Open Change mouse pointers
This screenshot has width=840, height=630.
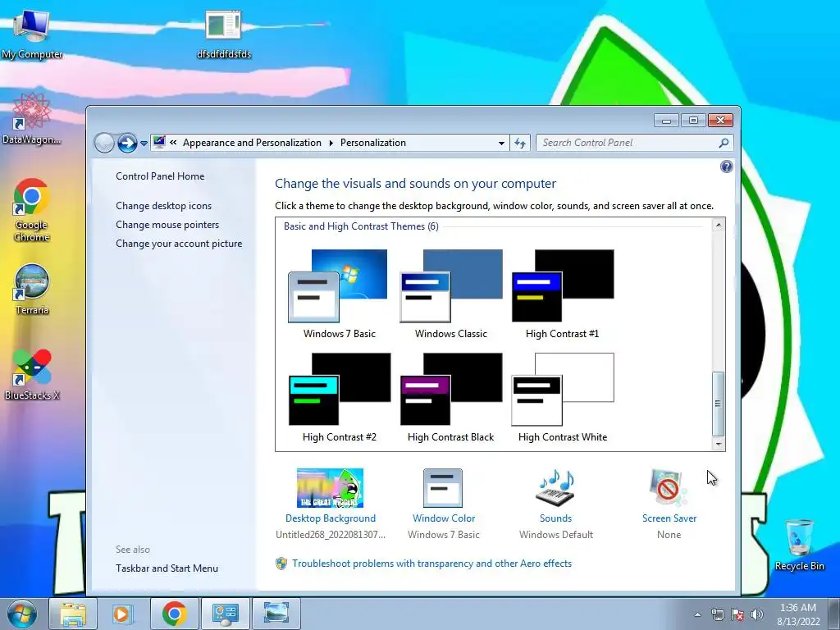pyautogui.click(x=167, y=225)
